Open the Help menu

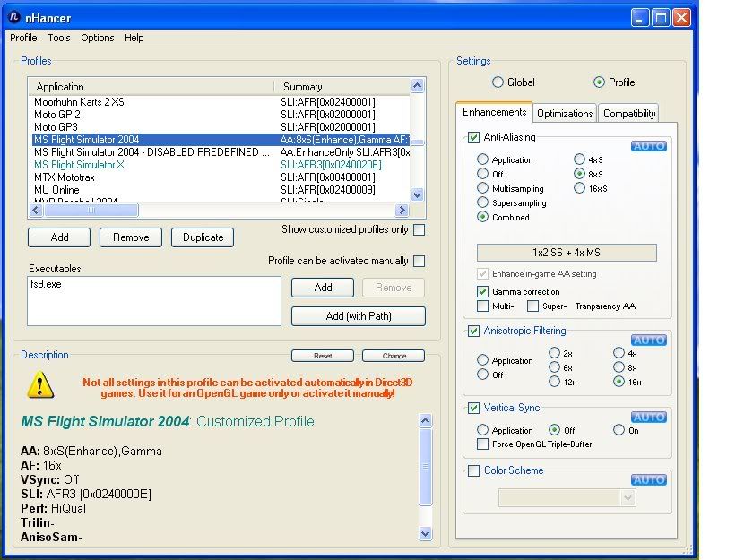(134, 38)
